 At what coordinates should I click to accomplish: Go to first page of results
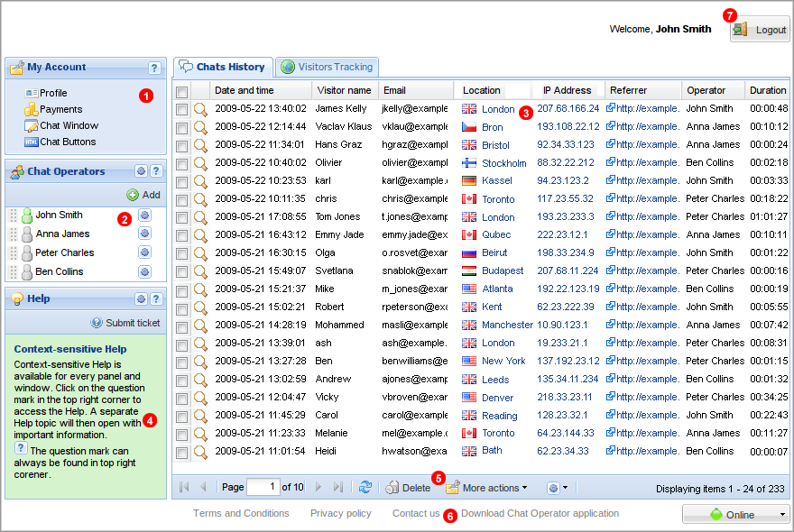coord(184,487)
